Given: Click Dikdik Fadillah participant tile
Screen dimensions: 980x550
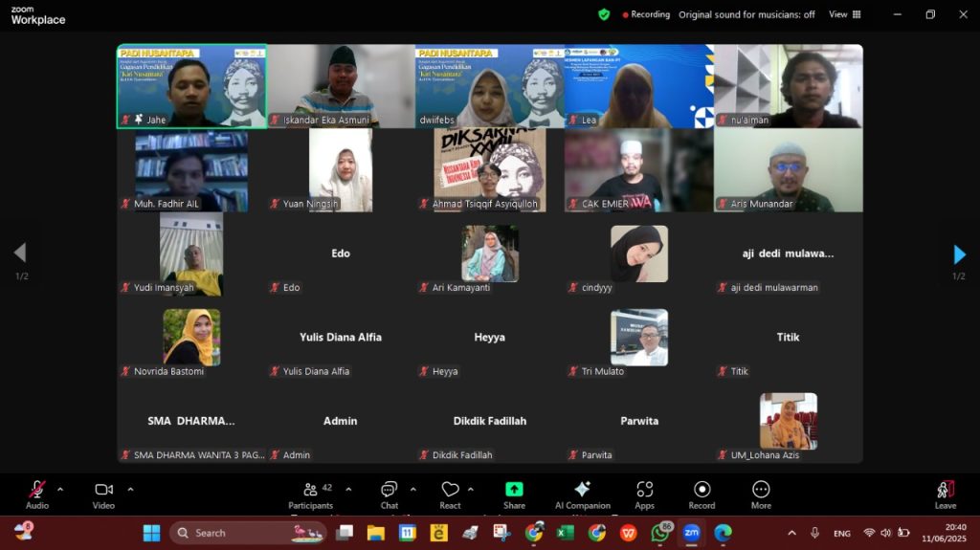Looking at the screenshot, I should 490,421.
